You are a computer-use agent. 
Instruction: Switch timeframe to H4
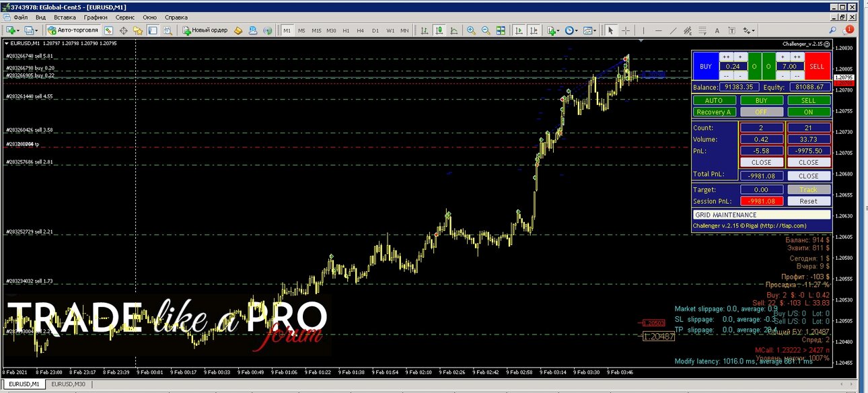click(x=361, y=30)
